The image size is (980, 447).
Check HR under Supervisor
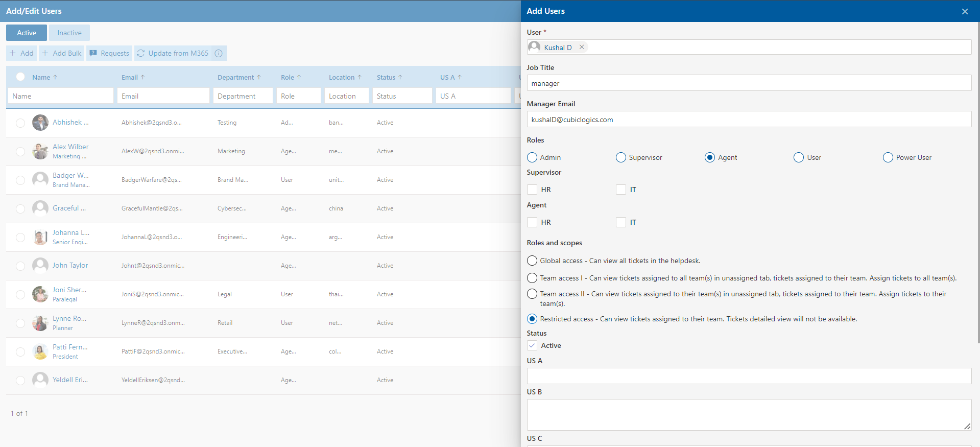(x=532, y=190)
